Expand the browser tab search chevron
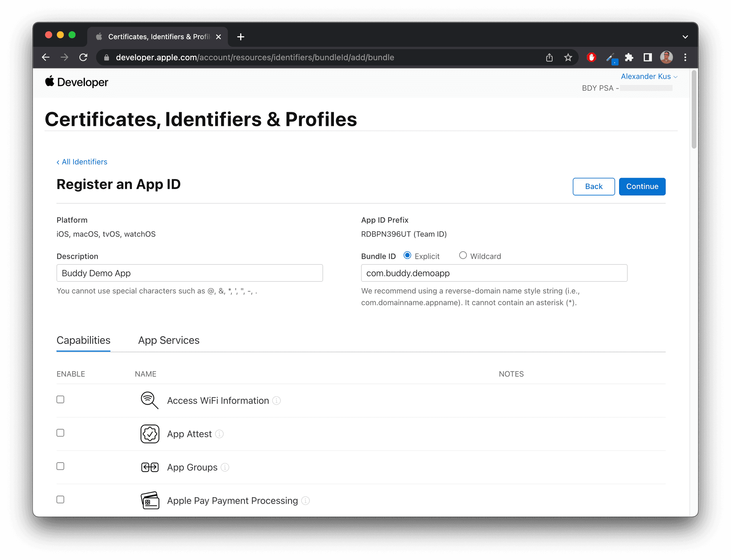The width and height of the screenshot is (731, 560). tap(685, 37)
